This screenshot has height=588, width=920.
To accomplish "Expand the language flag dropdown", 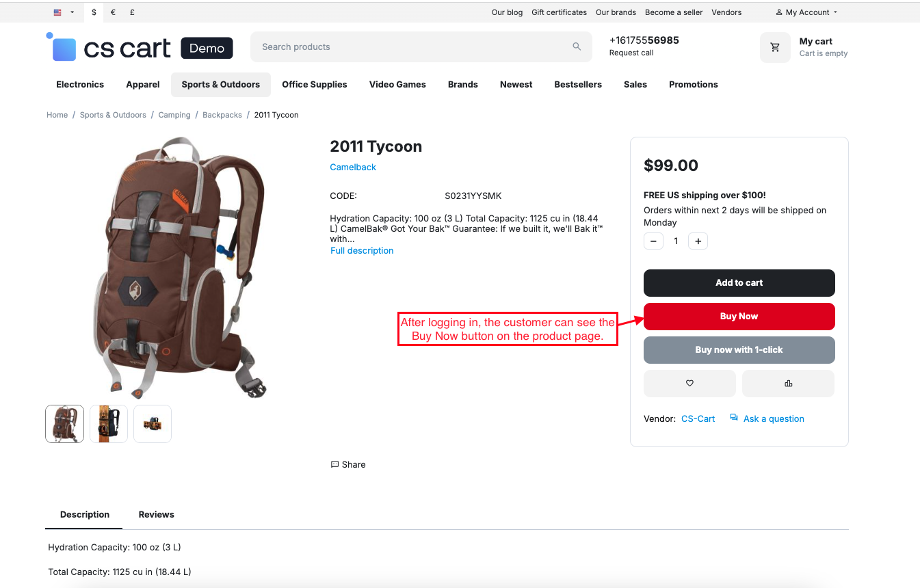I will [64, 12].
